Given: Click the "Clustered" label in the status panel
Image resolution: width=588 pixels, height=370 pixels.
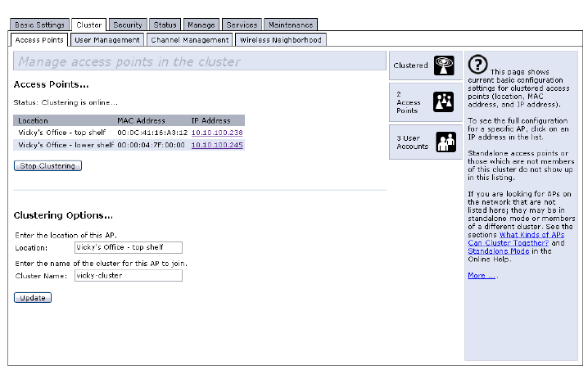Looking at the screenshot, I should click(410, 65).
